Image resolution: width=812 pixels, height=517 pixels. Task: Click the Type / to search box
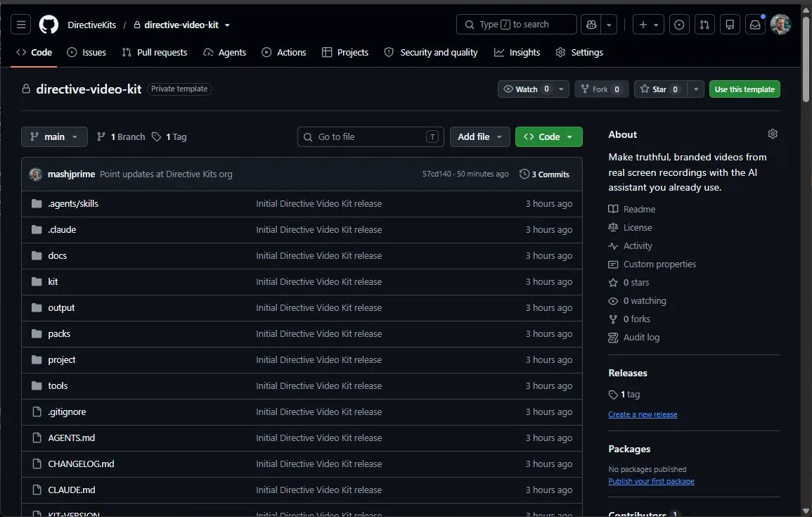coord(516,25)
